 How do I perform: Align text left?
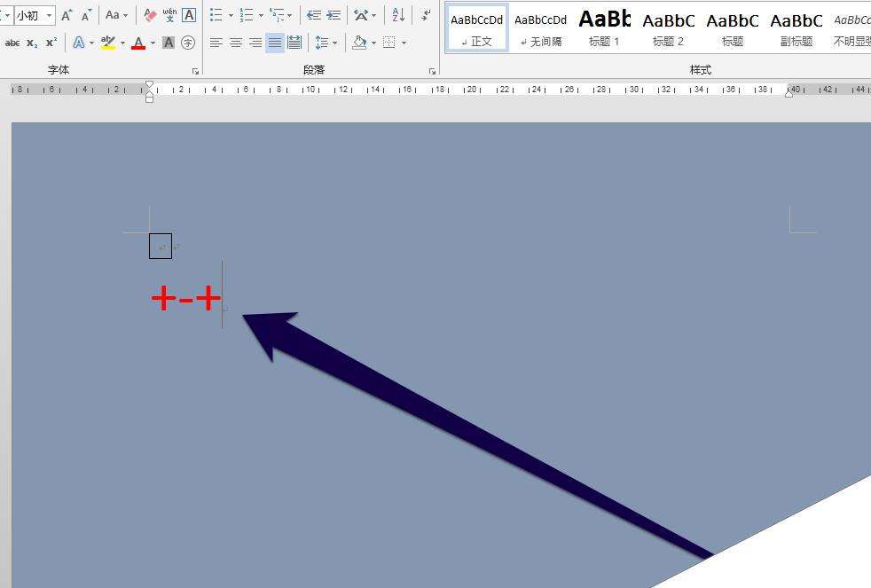216,43
